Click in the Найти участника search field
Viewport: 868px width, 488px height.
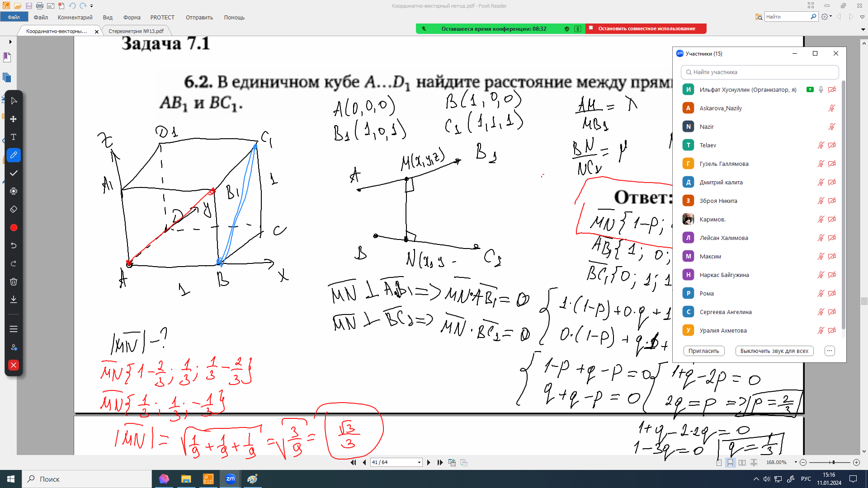tap(759, 72)
